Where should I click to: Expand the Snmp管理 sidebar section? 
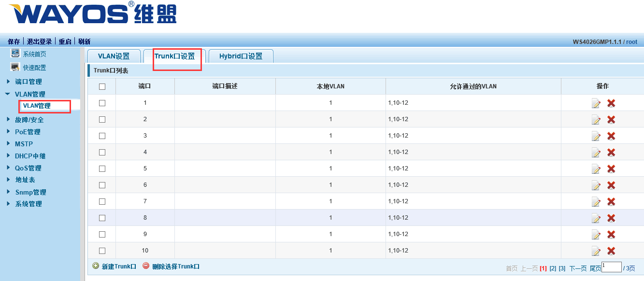pyautogui.click(x=30, y=192)
